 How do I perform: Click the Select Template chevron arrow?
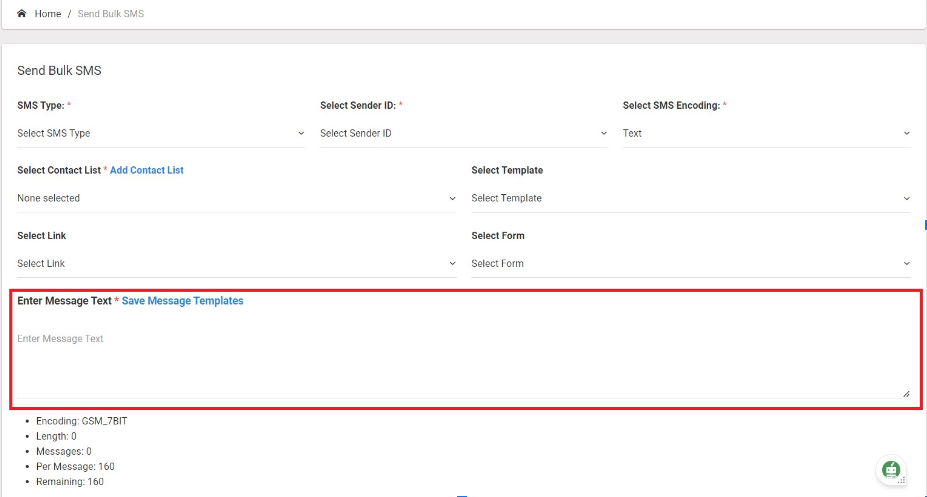click(906, 199)
